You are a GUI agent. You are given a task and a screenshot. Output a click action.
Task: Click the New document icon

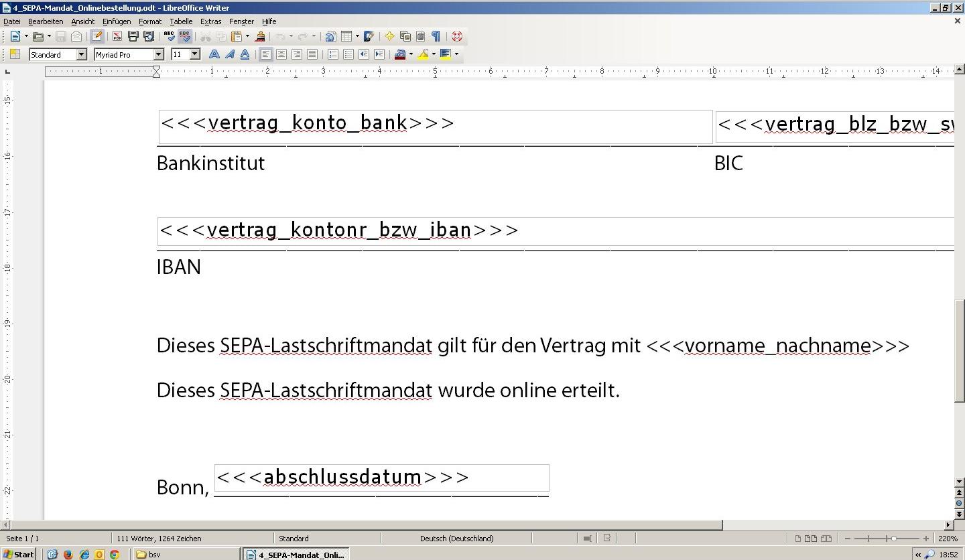coord(15,36)
